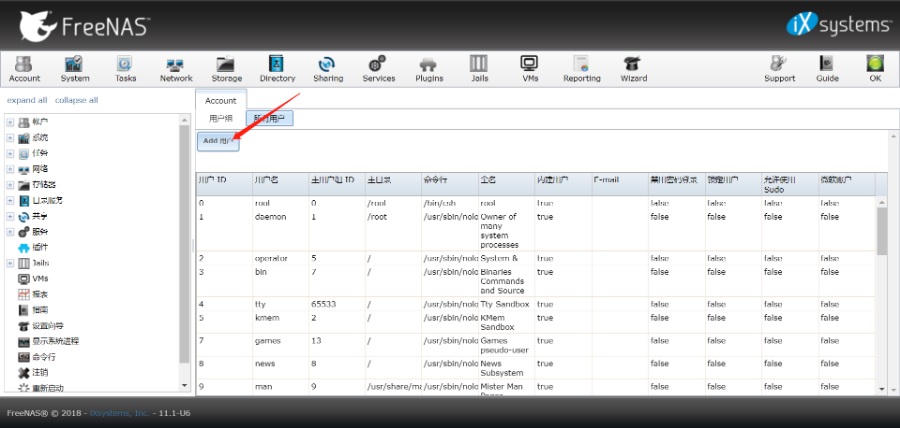Screen dimensions: 900x428
Task: Open the Directory toolbar icon
Action: pyautogui.click(x=277, y=69)
